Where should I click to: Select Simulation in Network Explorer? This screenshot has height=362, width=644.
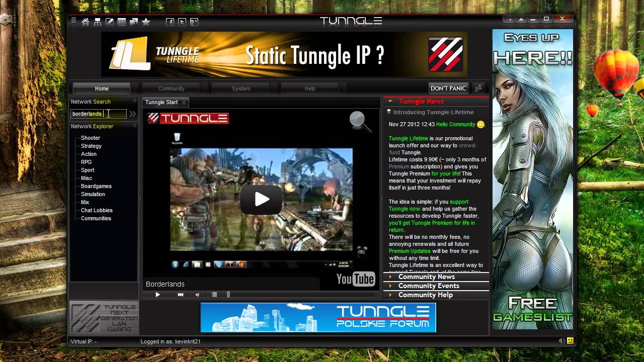click(x=93, y=194)
